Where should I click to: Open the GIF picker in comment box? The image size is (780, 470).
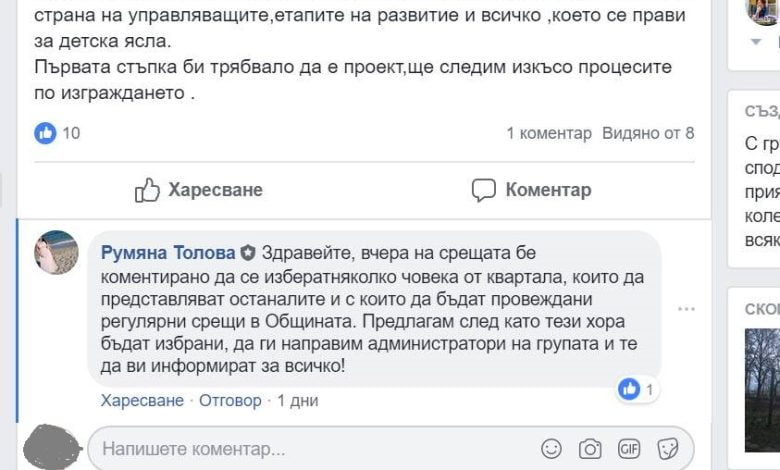point(629,449)
